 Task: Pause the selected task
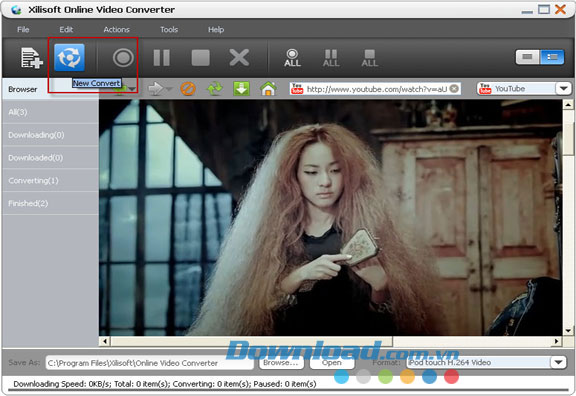162,58
